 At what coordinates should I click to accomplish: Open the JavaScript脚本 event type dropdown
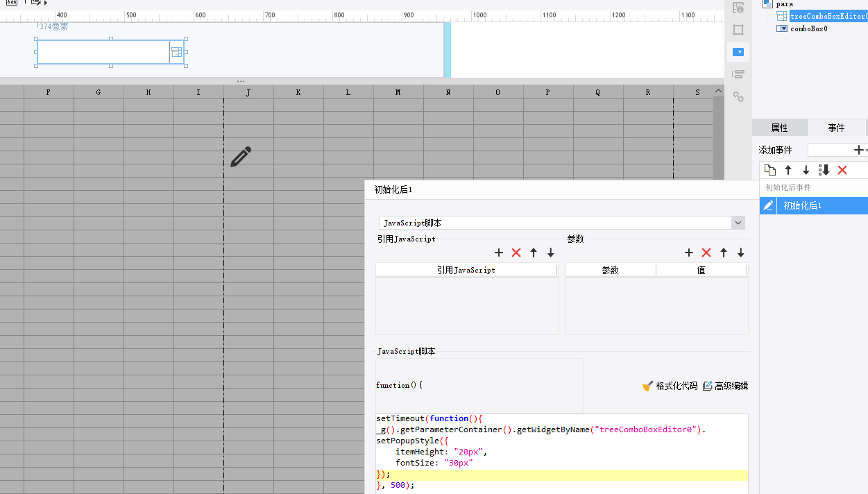click(x=738, y=223)
